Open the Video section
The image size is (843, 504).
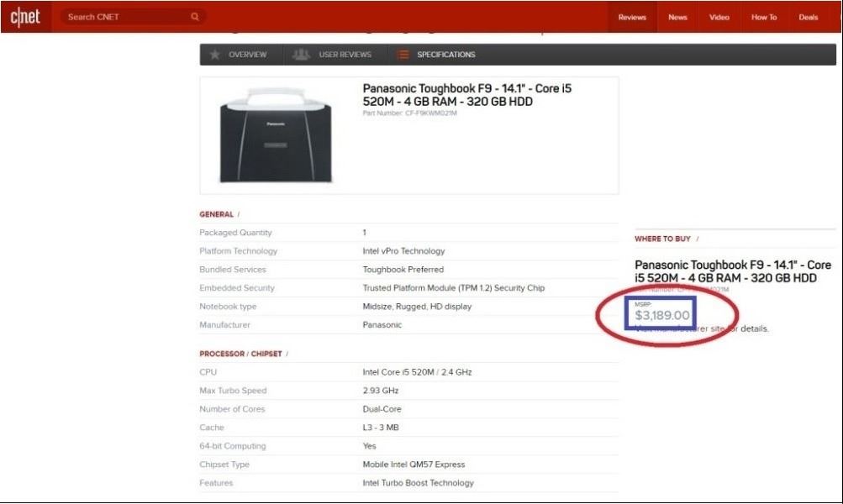tap(719, 18)
